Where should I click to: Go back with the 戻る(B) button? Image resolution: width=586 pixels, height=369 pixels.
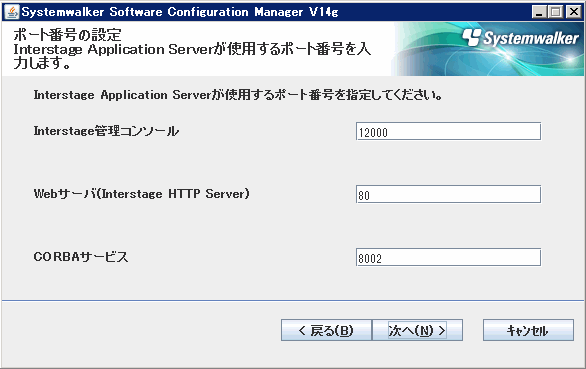pos(326,330)
